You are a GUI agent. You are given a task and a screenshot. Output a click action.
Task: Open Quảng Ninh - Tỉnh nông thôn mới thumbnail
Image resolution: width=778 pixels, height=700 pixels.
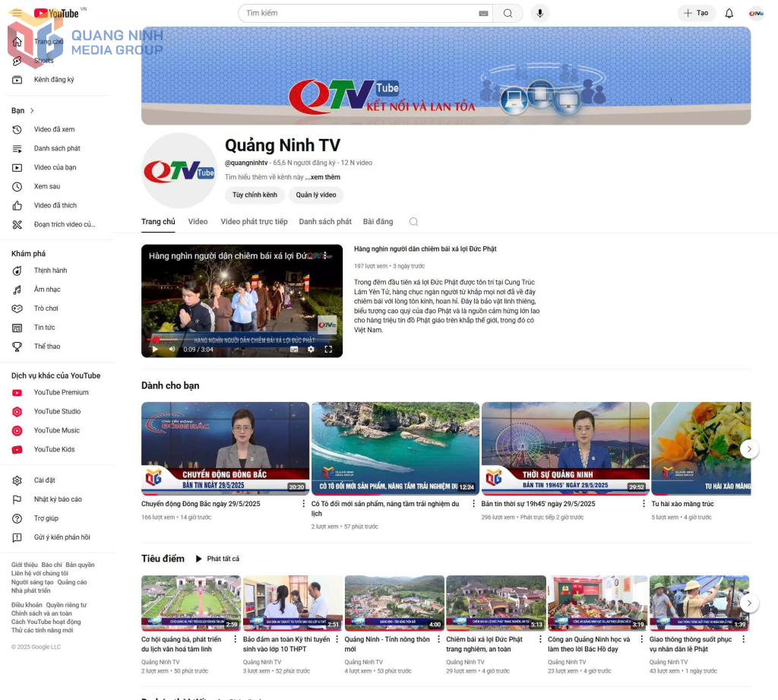pyautogui.click(x=394, y=603)
